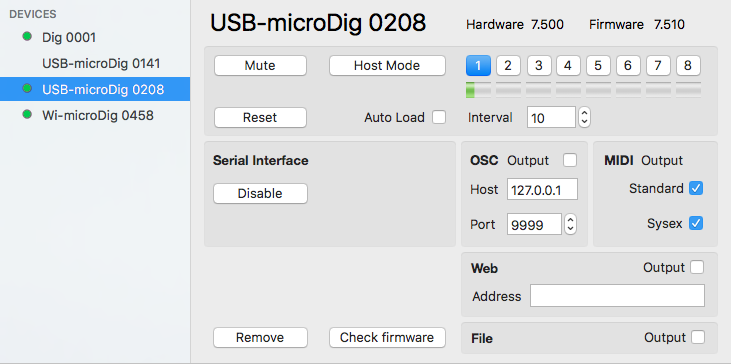Viewport: 731px width, 364px height.
Task: Enable Web Output checkbox
Action: 697,268
